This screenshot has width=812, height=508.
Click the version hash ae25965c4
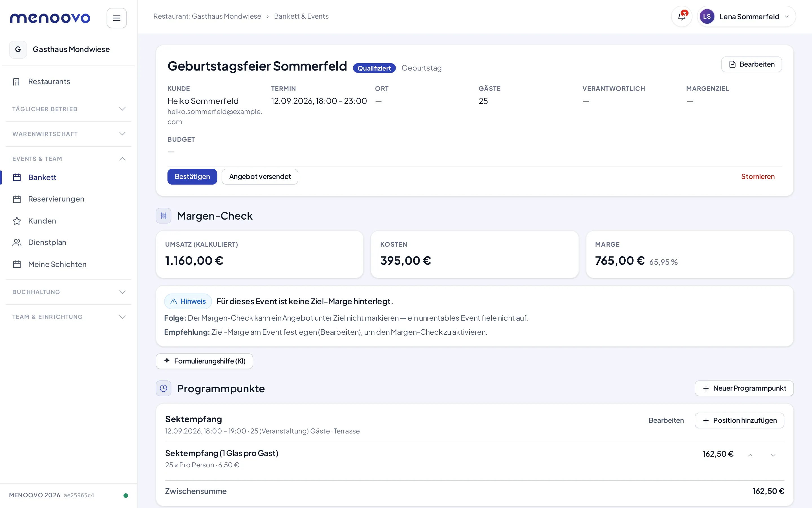point(79,495)
